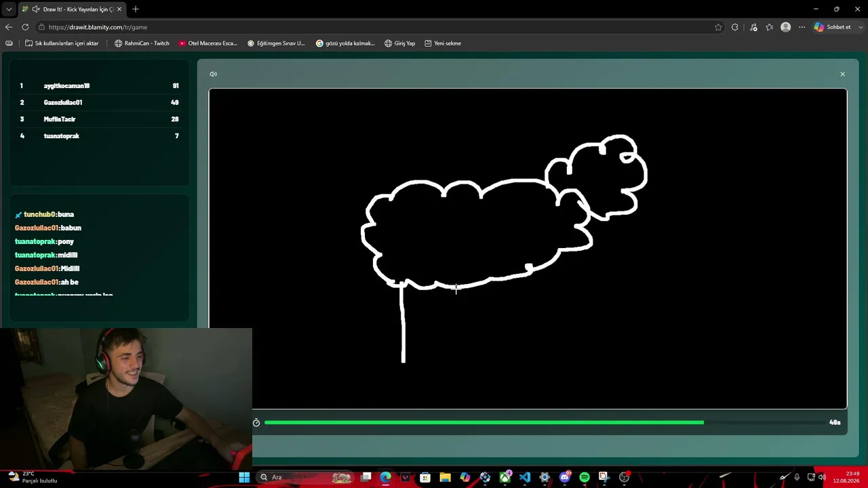This screenshot has height=488, width=868.
Task: Click the '48s' remaining time label
Action: click(x=835, y=422)
